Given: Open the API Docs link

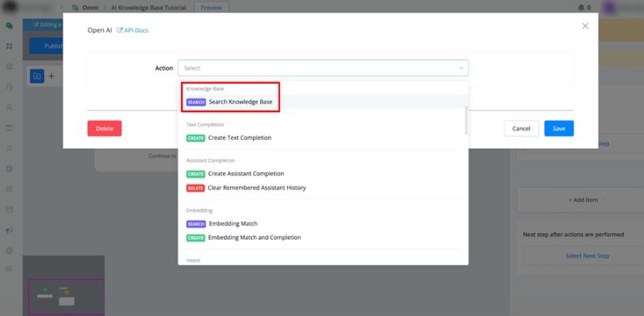Looking at the screenshot, I should coord(136,31).
